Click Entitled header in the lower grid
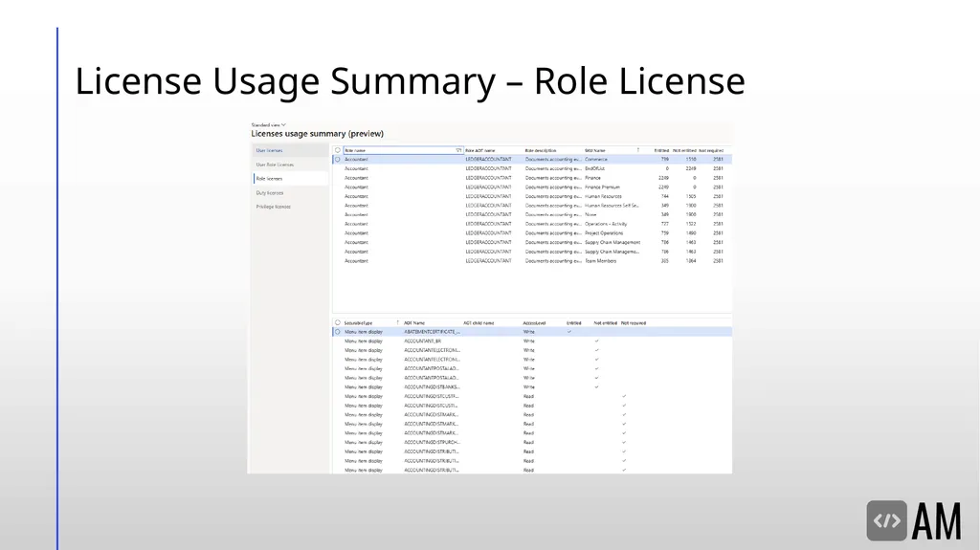This screenshot has height=550, width=980. point(574,323)
